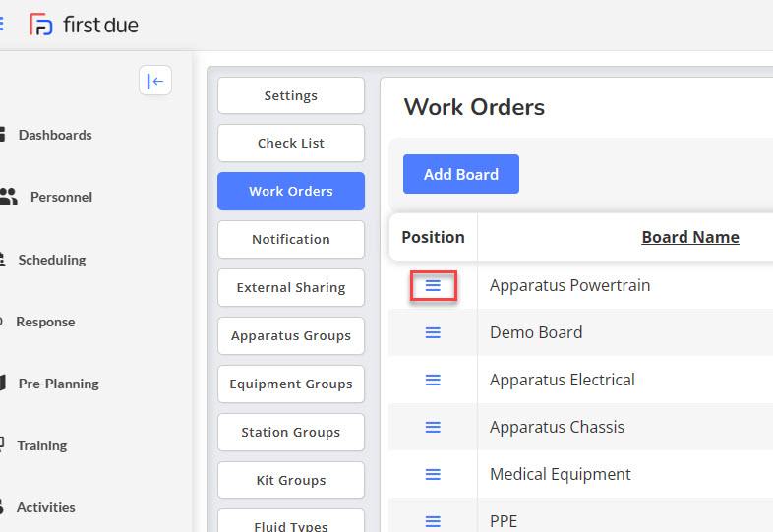Screen dimensions: 773x532
Task: Select the Notification tab
Action: pyautogui.click(x=291, y=239)
